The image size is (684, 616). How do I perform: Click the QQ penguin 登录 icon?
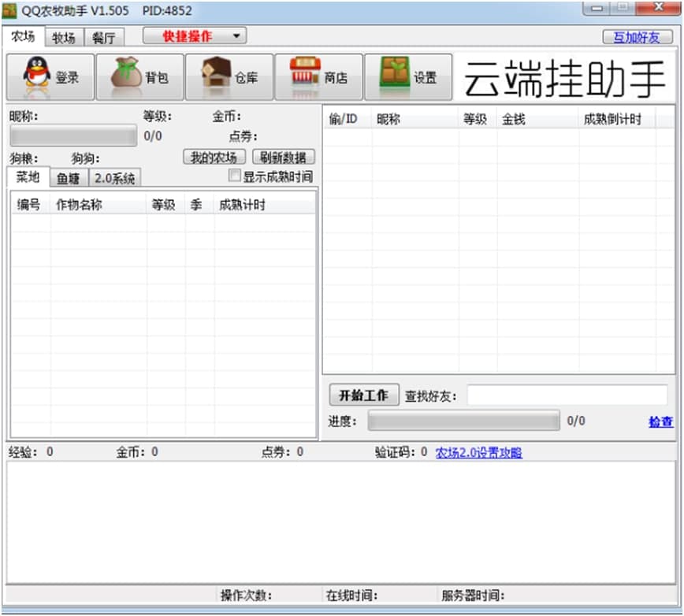[x=36, y=76]
